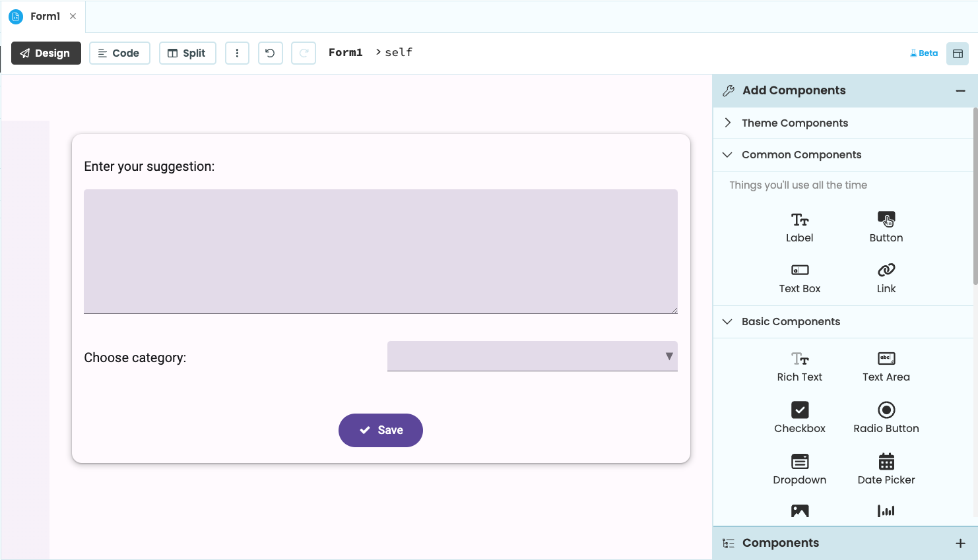
Task: Select the Plot chart component icon
Action: pos(886,511)
